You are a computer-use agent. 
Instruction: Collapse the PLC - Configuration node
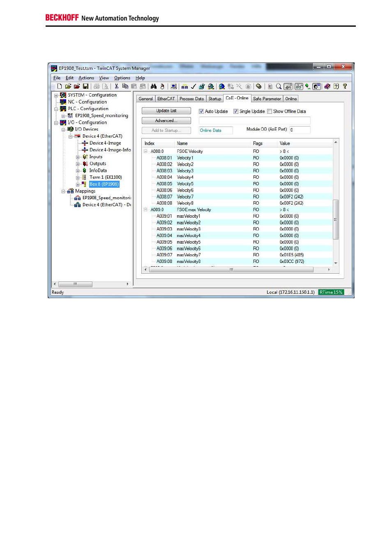point(56,109)
